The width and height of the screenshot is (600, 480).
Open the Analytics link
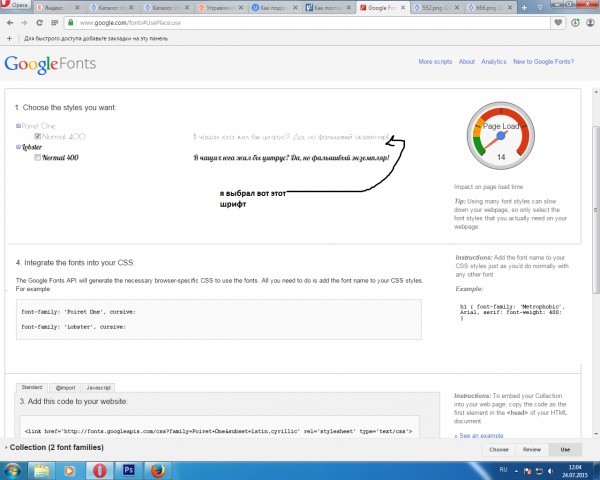(x=494, y=62)
